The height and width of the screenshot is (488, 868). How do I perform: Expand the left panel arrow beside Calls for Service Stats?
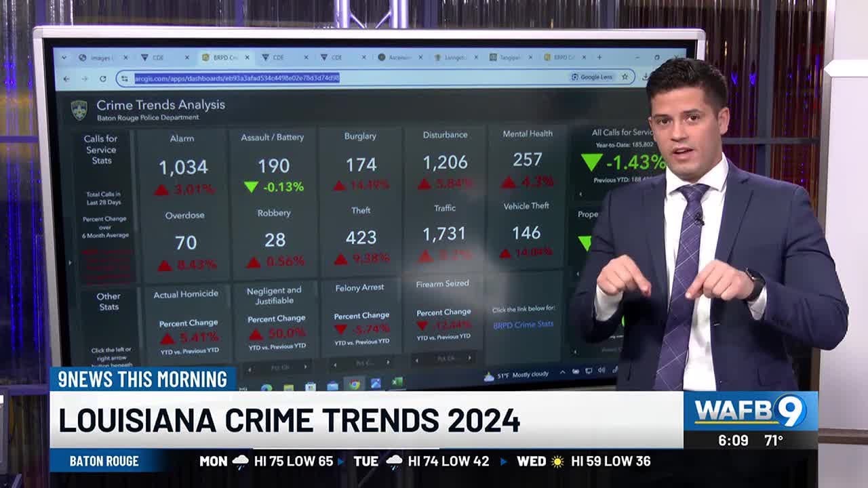[70, 262]
